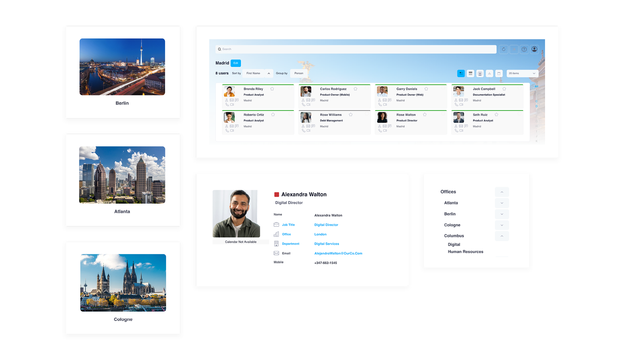Select Human Resources under Columbus
This screenshot has width=624, height=364.
(465, 252)
